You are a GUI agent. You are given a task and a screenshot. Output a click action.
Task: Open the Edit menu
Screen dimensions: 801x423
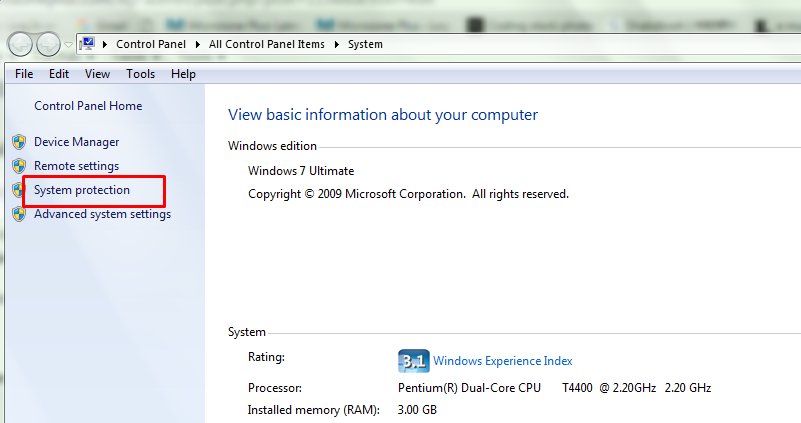tap(59, 74)
